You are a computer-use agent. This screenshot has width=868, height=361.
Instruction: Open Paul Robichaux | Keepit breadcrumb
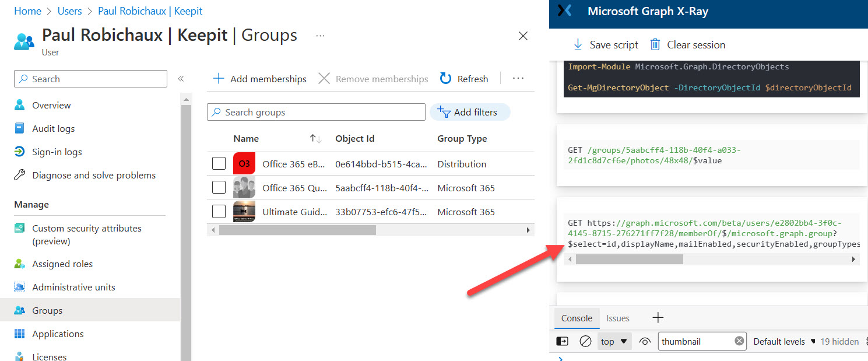[150, 11]
